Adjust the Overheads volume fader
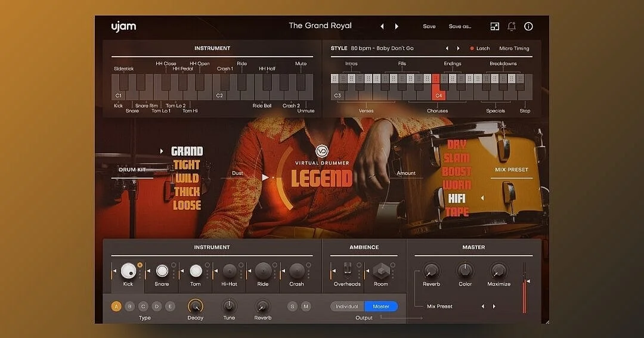This screenshot has height=338, width=644. pyautogui.click(x=332, y=271)
